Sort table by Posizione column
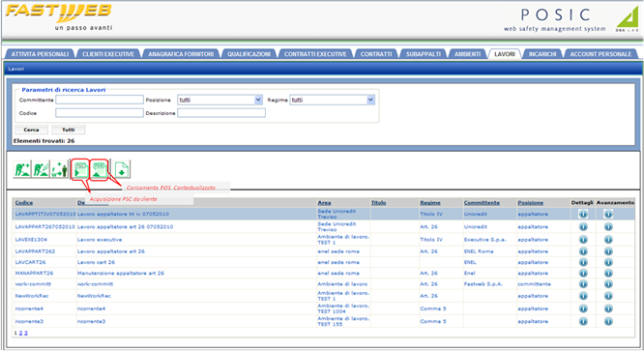Viewport: 644px width, 351px height. (x=530, y=203)
